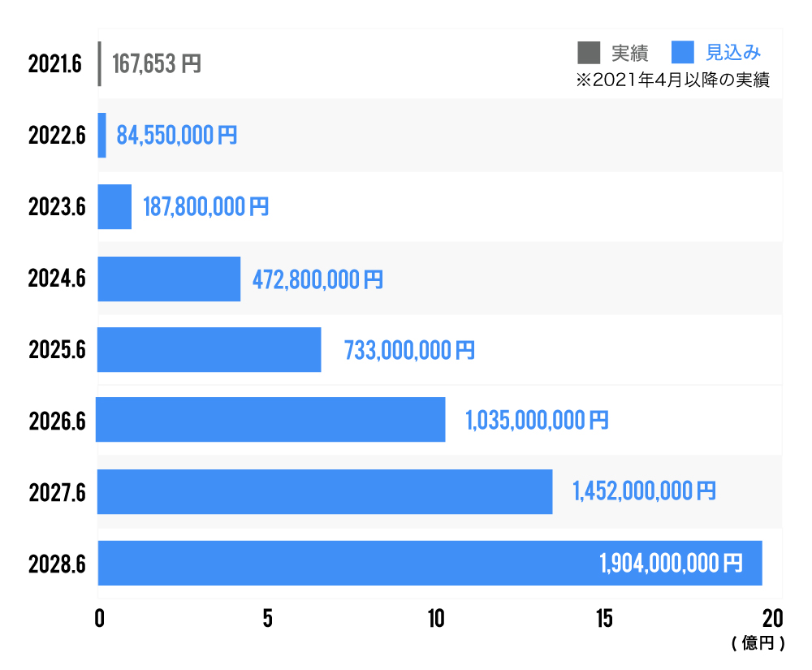Click the ※2021年4月以降の実績 footnote text
Image resolution: width=812 pixels, height=670 pixels.
click(x=672, y=80)
